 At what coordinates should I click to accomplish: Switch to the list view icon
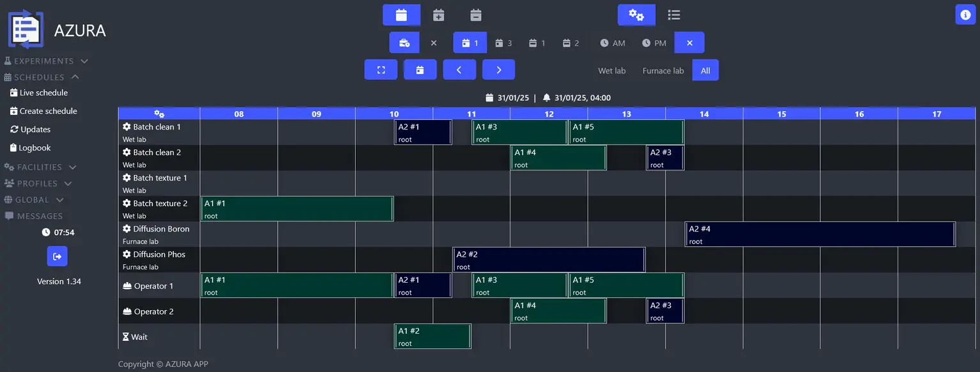673,15
